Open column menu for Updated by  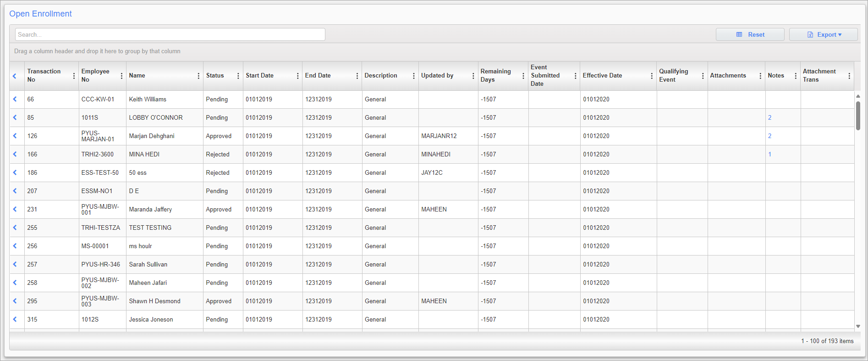[x=473, y=76]
